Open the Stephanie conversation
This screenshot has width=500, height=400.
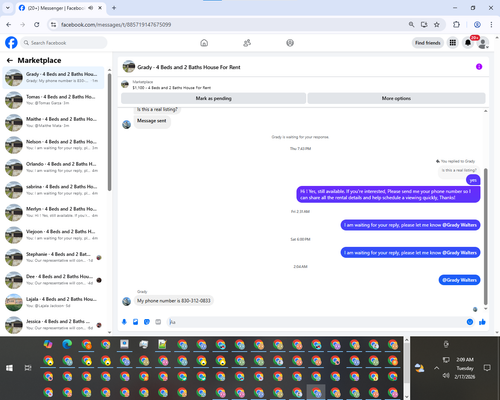[53, 257]
